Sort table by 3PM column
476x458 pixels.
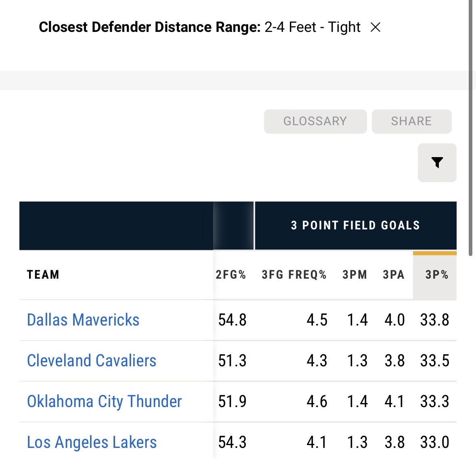click(x=355, y=275)
